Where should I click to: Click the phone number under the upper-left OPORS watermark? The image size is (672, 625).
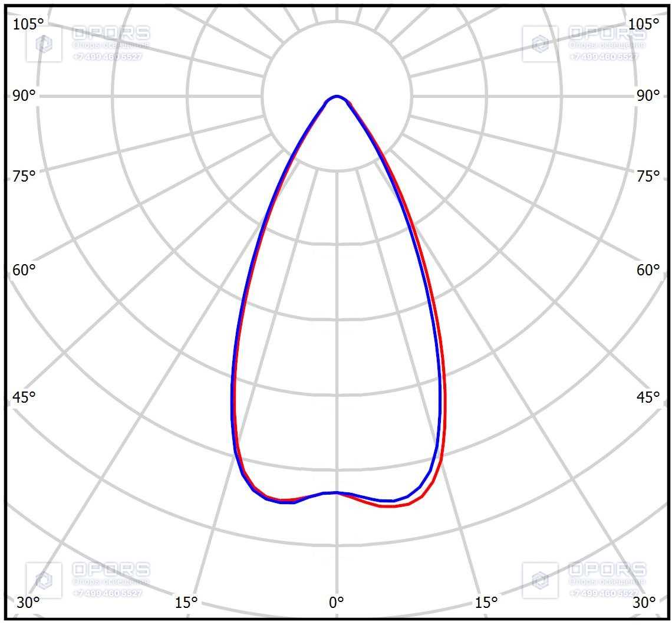(107, 57)
